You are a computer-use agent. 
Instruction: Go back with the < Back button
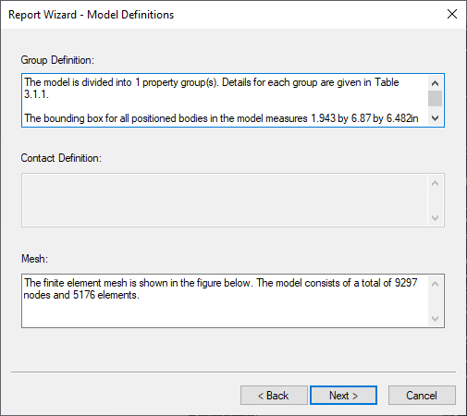coord(274,395)
